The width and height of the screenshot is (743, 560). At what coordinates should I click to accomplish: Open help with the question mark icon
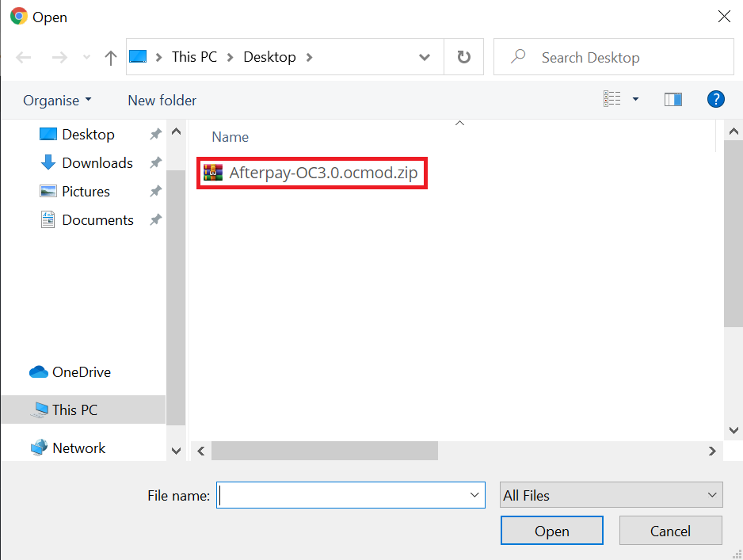(715, 99)
